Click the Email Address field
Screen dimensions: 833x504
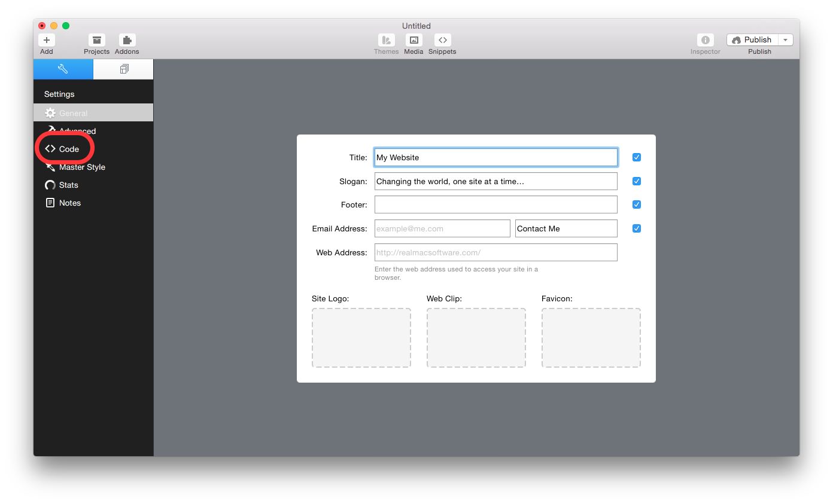tap(442, 228)
